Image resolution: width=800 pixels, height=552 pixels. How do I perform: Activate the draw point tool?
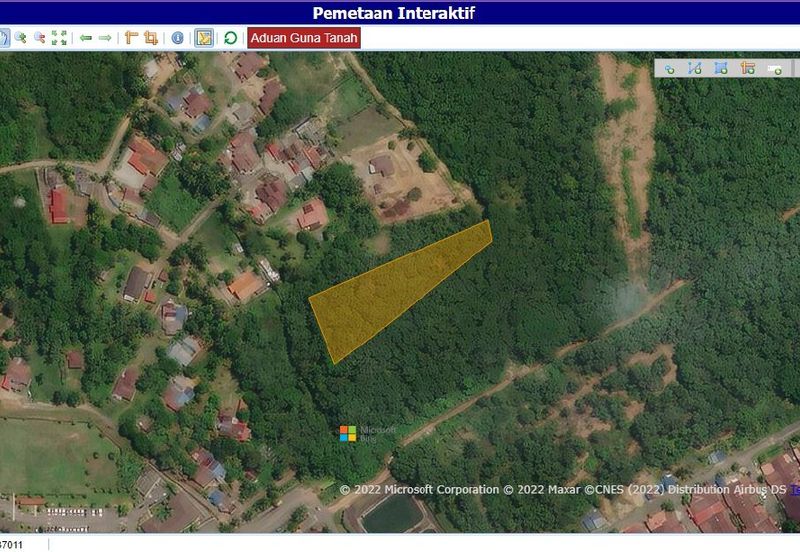(x=668, y=68)
